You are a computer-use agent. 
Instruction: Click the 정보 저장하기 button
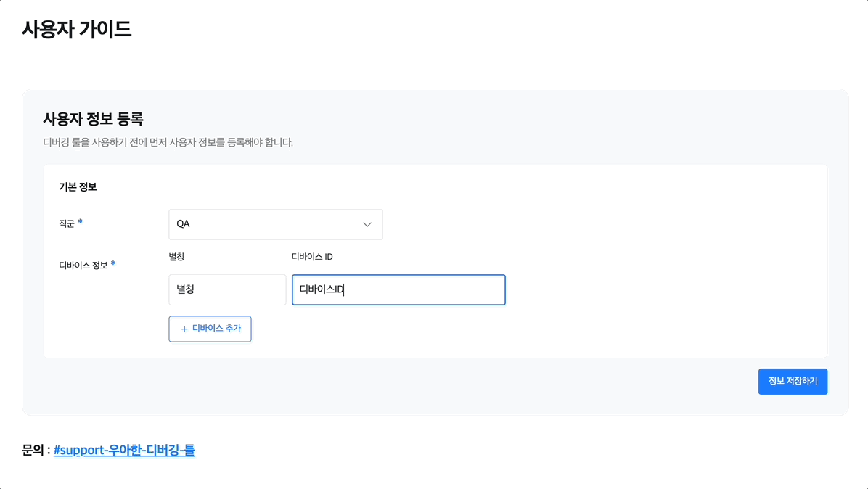(x=793, y=382)
